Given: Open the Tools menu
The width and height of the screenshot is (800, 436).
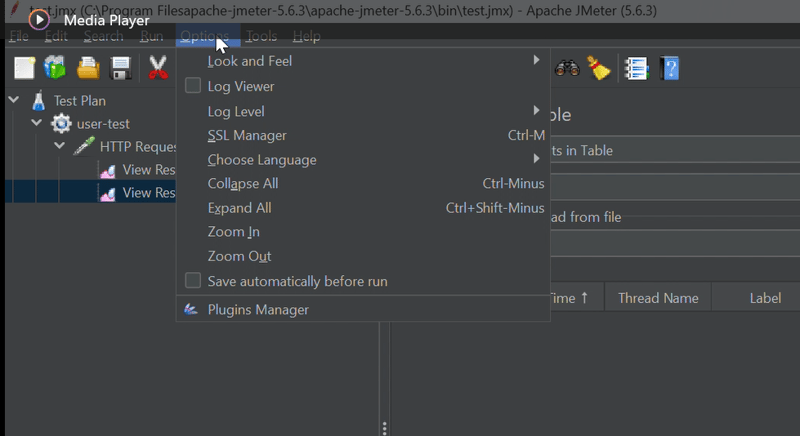Looking at the screenshot, I should (x=261, y=36).
